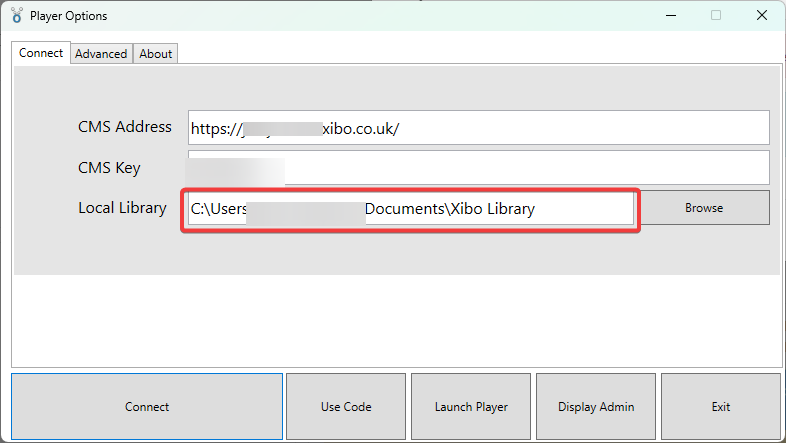Switch to the Advanced tab
This screenshot has width=786, height=443.
(101, 54)
